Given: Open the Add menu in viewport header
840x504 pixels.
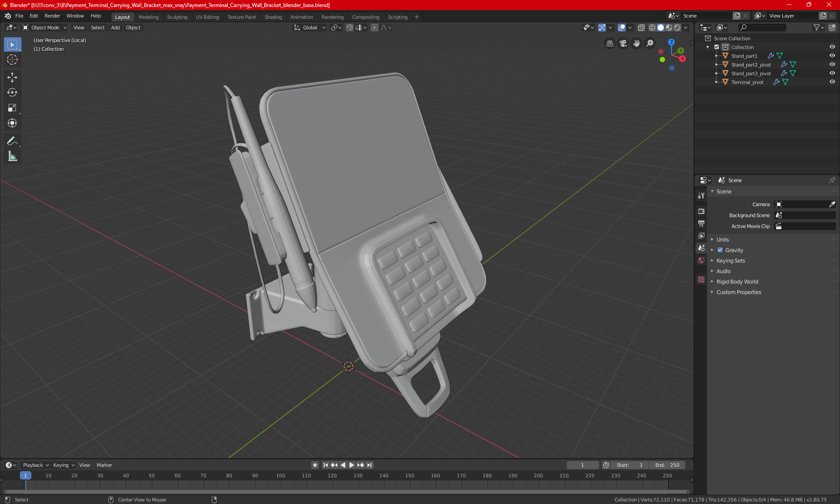Looking at the screenshot, I should coord(115,28).
